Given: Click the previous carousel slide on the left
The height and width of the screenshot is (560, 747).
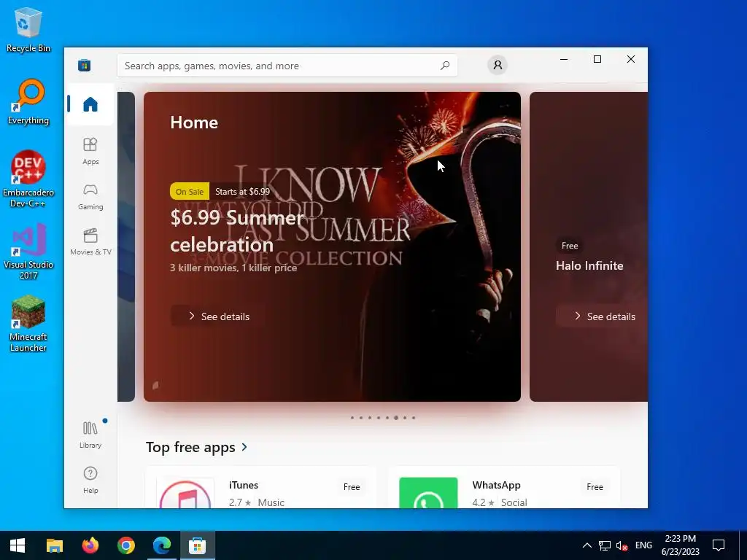Looking at the screenshot, I should pyautogui.click(x=126, y=246).
